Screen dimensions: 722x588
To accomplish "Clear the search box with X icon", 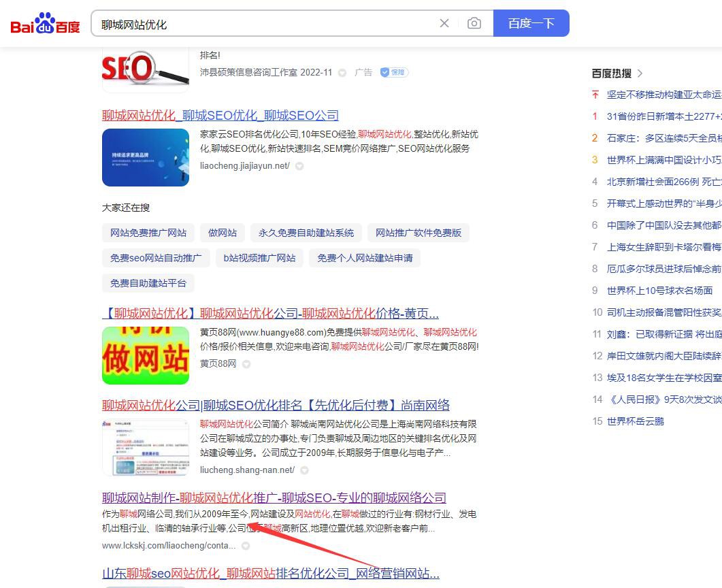I will 444,23.
